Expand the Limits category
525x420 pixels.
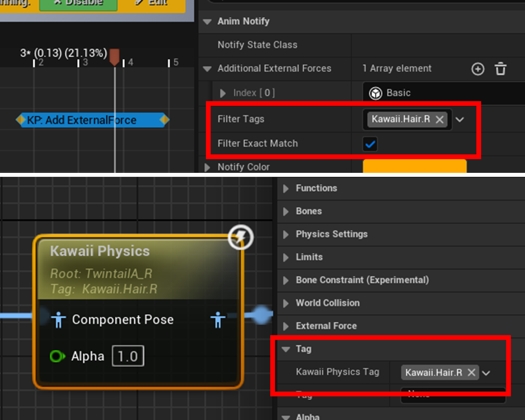285,257
